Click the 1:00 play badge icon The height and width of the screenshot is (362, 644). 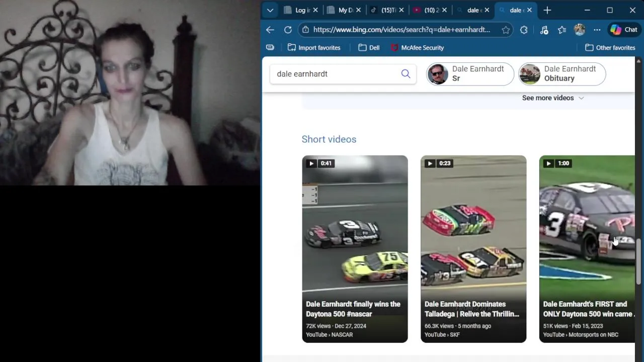(548, 163)
